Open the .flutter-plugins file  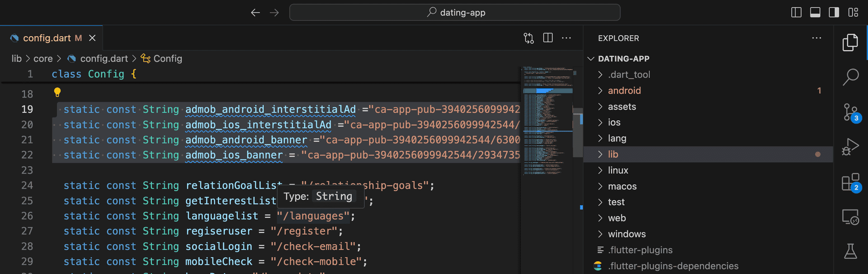pyautogui.click(x=708, y=250)
